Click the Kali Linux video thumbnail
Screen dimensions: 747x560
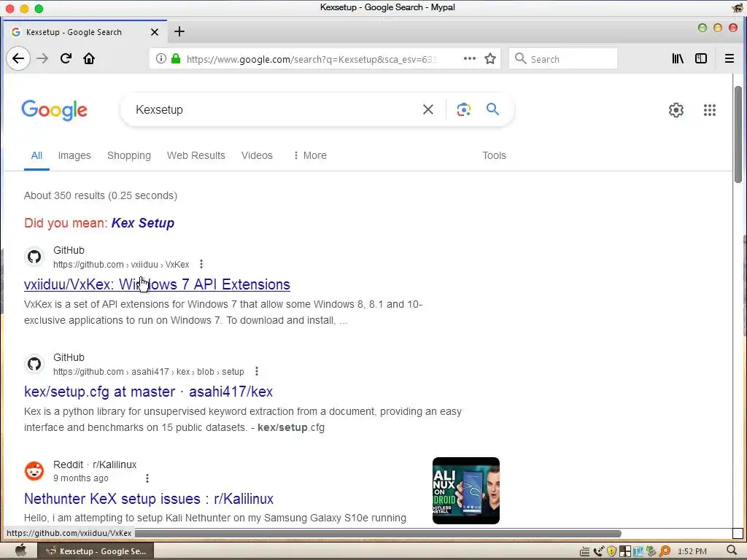[466, 491]
